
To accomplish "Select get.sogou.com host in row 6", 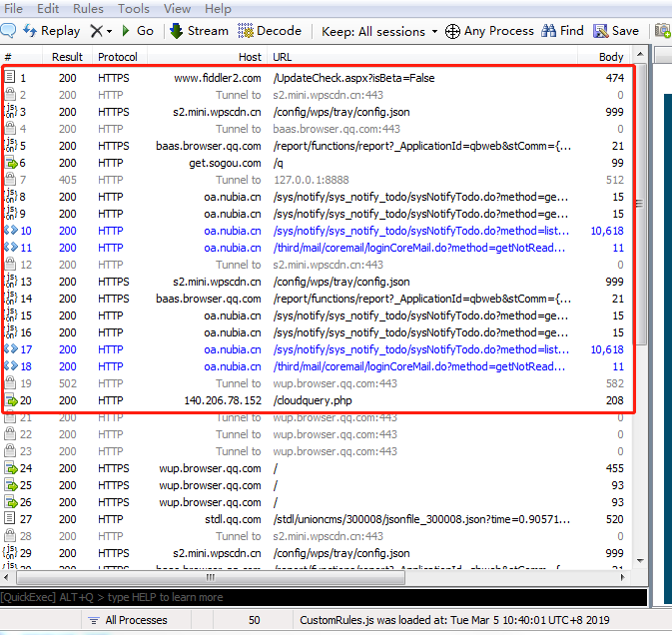I will [x=225, y=163].
